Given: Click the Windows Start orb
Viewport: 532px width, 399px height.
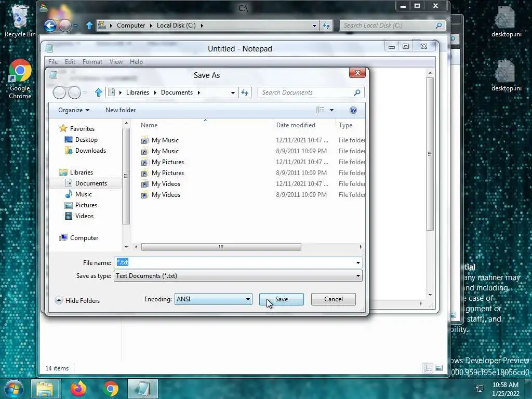Looking at the screenshot, I should pyautogui.click(x=14, y=389).
